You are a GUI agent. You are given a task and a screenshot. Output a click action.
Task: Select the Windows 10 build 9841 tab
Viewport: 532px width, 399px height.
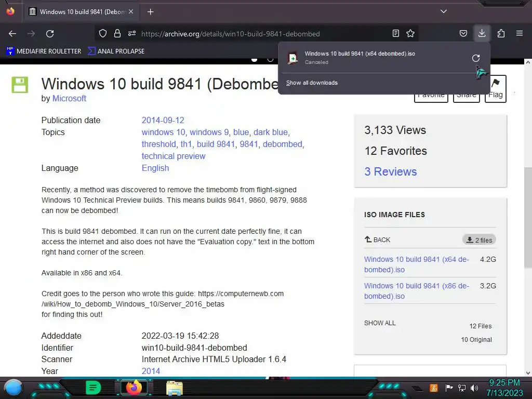[82, 12]
